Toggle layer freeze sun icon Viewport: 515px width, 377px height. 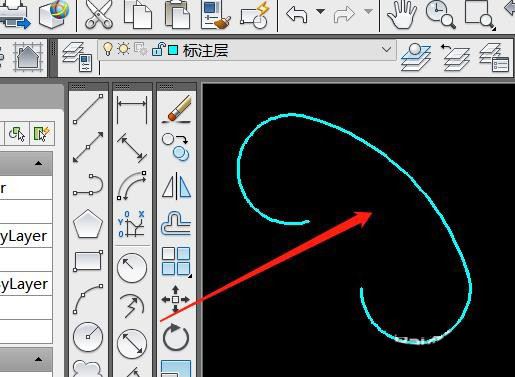[x=124, y=49]
